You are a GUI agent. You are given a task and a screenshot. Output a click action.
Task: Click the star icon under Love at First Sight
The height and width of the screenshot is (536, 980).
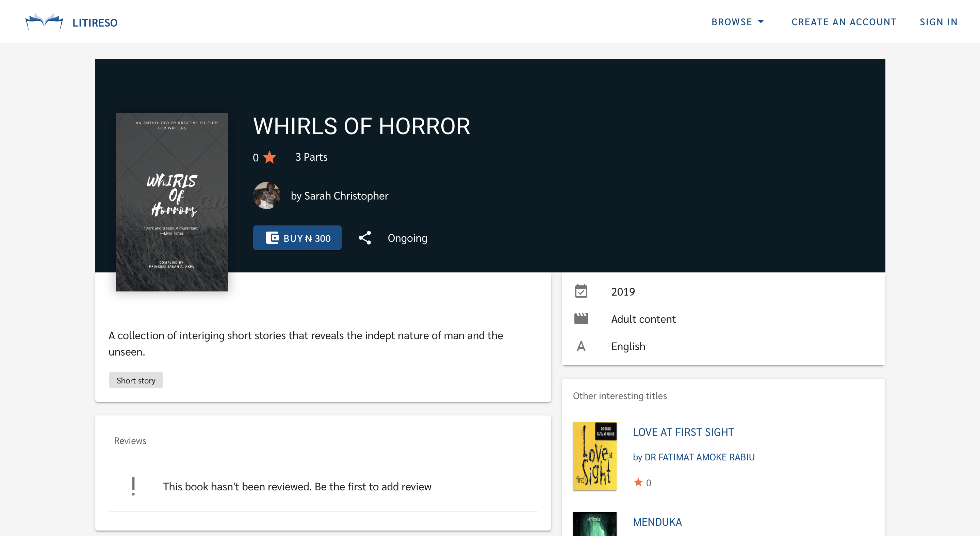[x=638, y=483]
